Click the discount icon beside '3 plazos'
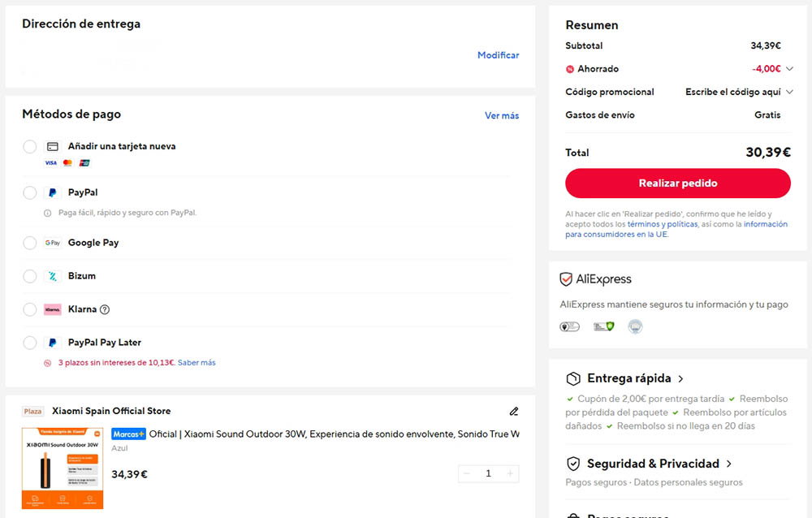The image size is (812, 518). 48,363
